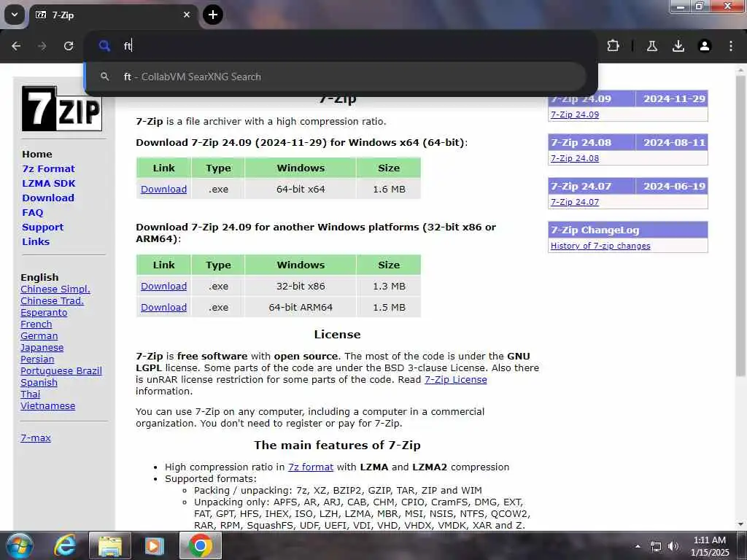Open the 7z format link in features
The height and width of the screenshot is (560, 747).
[311, 467]
